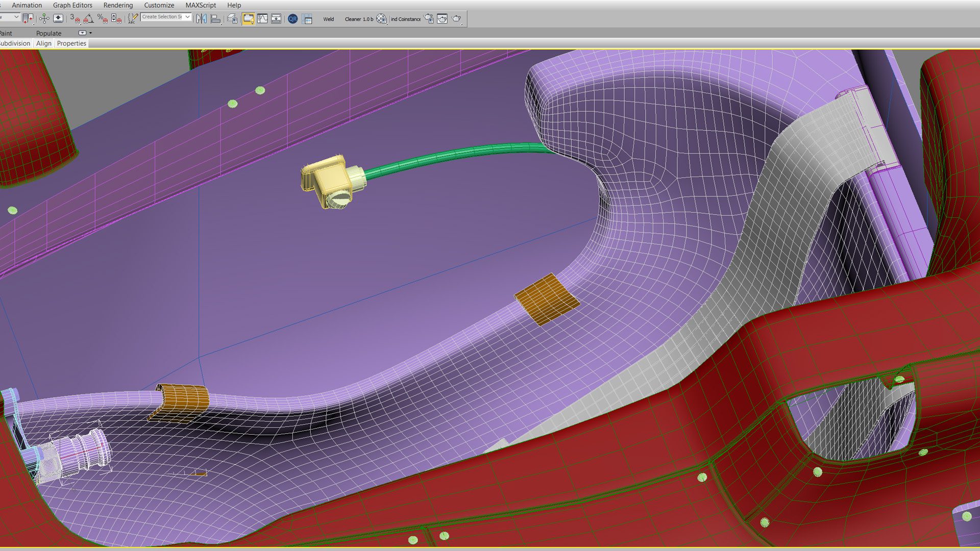Viewport: 980px width, 551px height.
Task: Open the Rendered Frame Window icon
Action: pyautogui.click(x=443, y=18)
